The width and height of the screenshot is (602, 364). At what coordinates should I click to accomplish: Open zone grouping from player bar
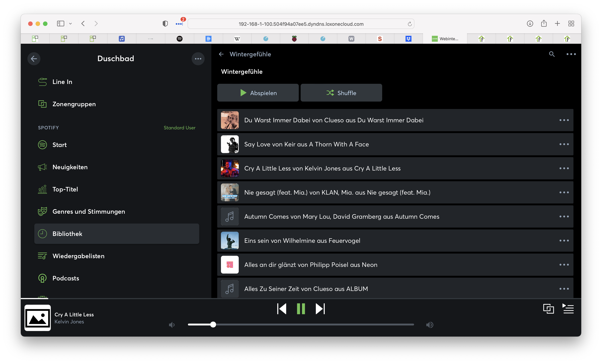[548, 309]
